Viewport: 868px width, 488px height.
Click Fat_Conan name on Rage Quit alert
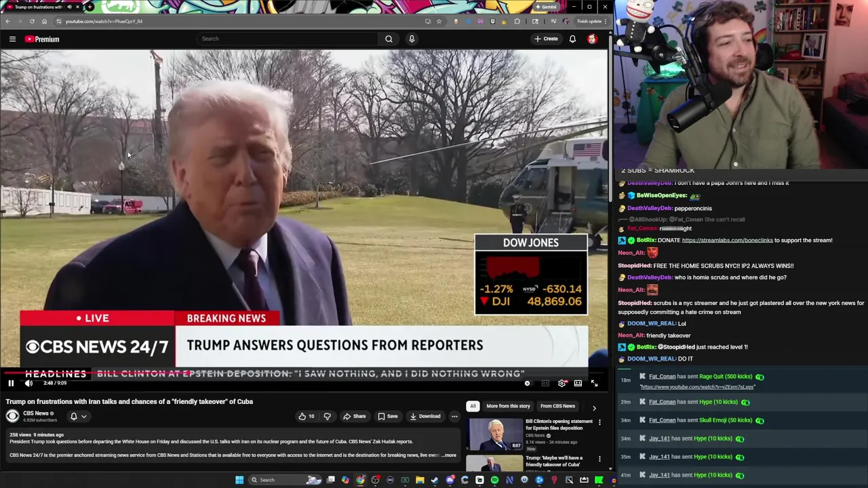pos(662,376)
